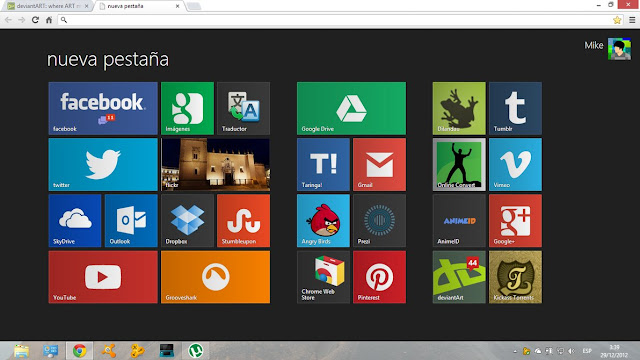This screenshot has height=360, width=640.
Task: Open the Google+ tile
Action: click(516, 221)
